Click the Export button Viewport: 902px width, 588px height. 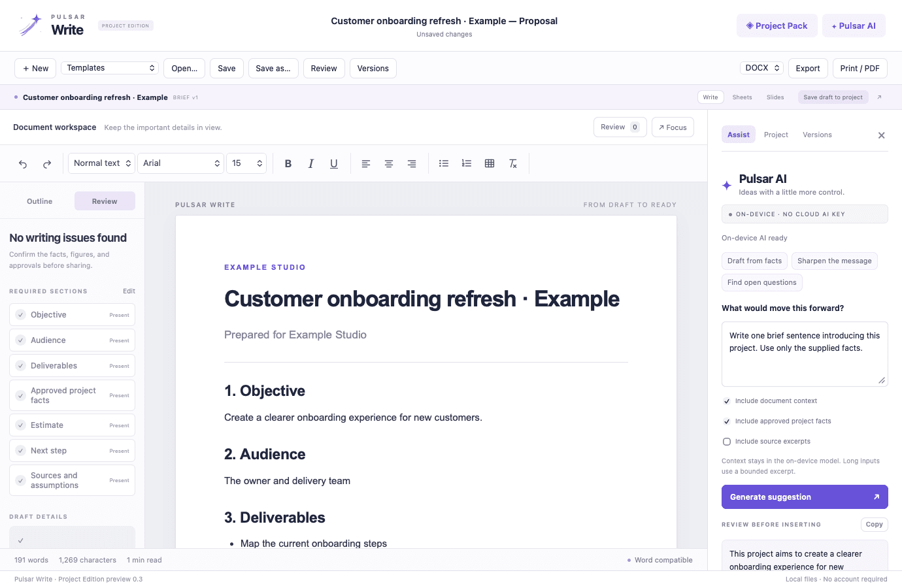(x=808, y=68)
